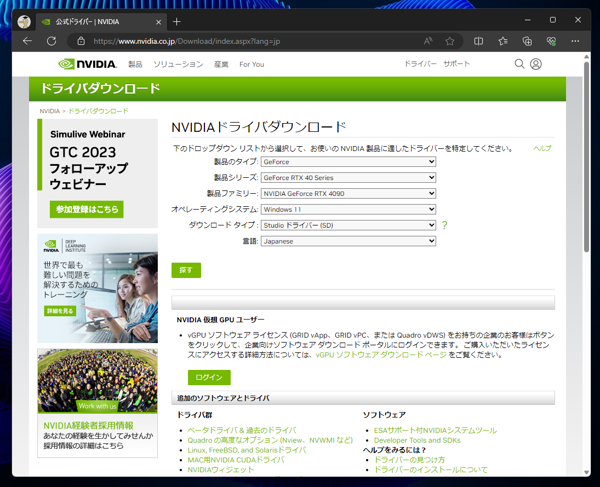Choose the ダウンロード タイプ dropdown
This screenshot has height=487, width=600.
(348, 225)
